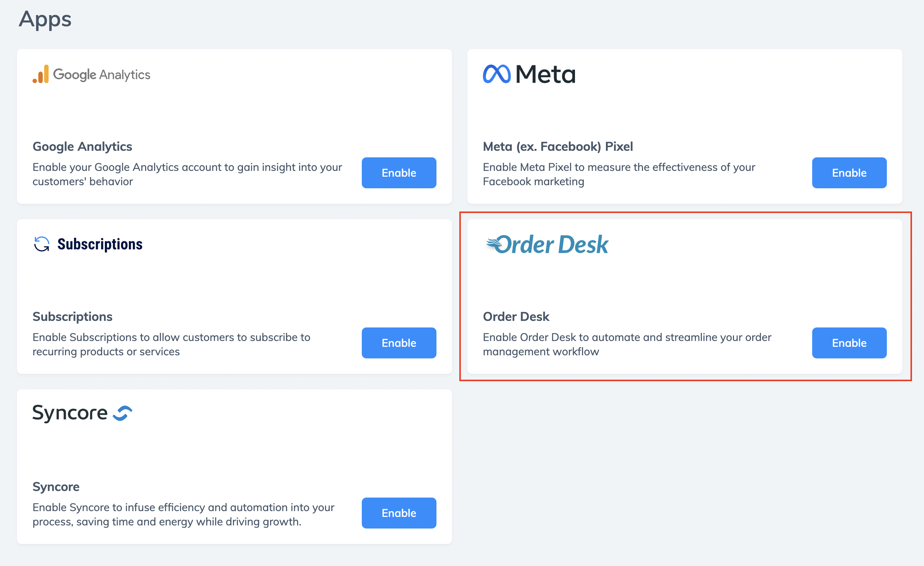This screenshot has width=924, height=566.
Task: Click the Meta wordmark text logo
Action: [546, 74]
